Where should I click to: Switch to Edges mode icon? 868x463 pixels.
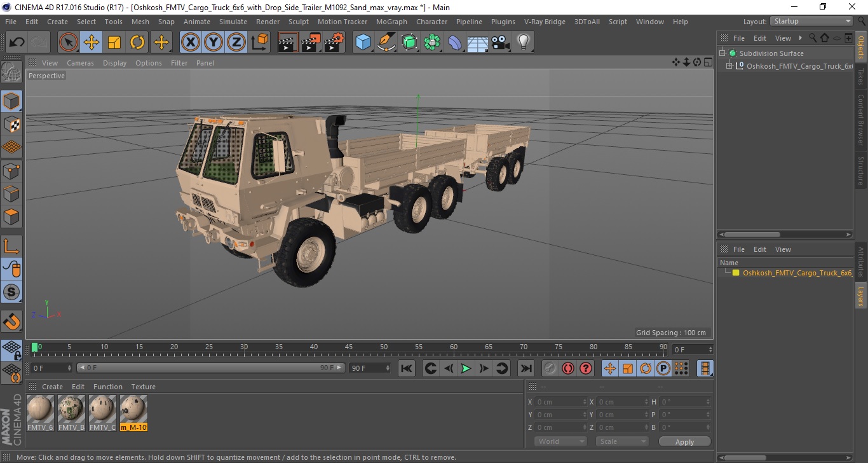pyautogui.click(x=11, y=193)
